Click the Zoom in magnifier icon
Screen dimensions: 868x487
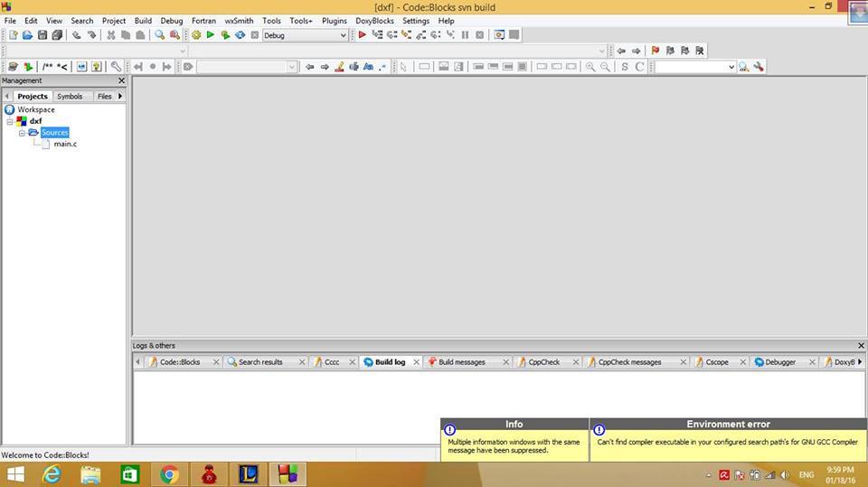coord(590,67)
